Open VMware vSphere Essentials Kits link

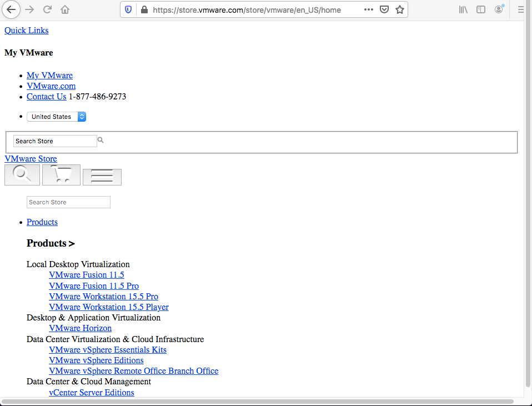click(108, 350)
